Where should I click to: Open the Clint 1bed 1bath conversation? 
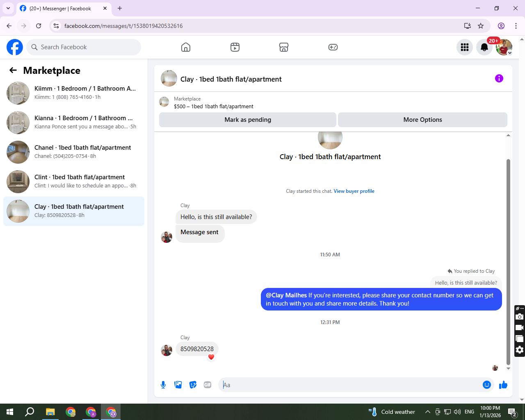[x=74, y=182]
